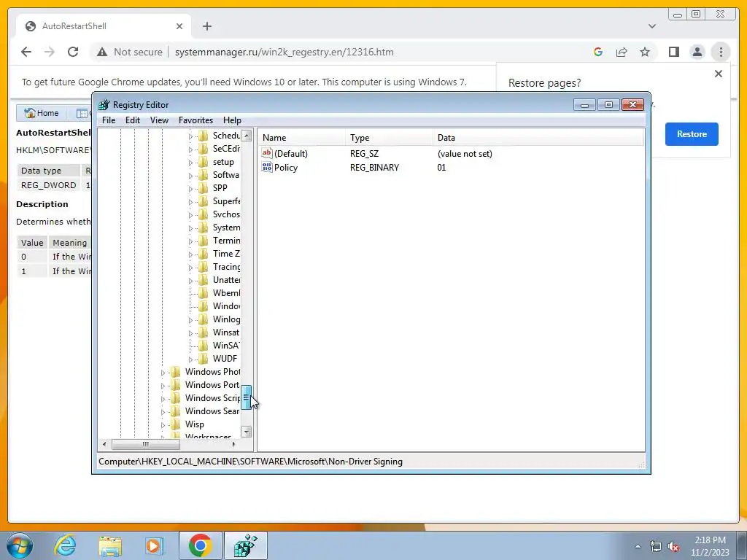Select the Unattend folder icon
Screen dimensions: 747x560
pyautogui.click(x=204, y=280)
